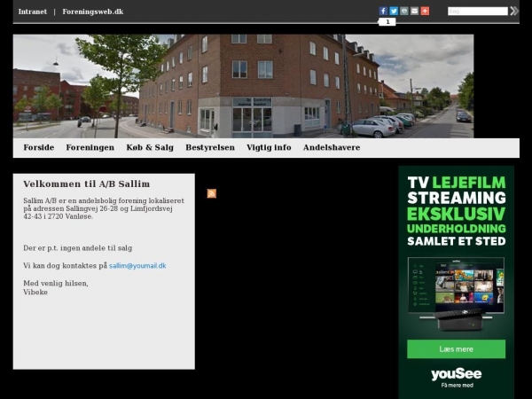
Task: Open the Bestyrelsen page
Action: [x=210, y=148]
